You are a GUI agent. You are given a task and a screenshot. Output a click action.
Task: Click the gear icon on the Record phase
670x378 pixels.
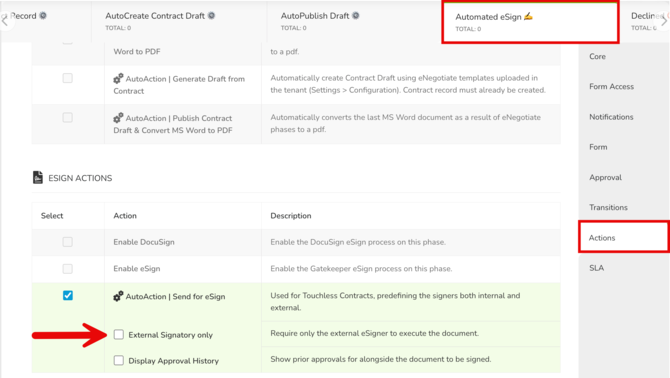click(43, 16)
